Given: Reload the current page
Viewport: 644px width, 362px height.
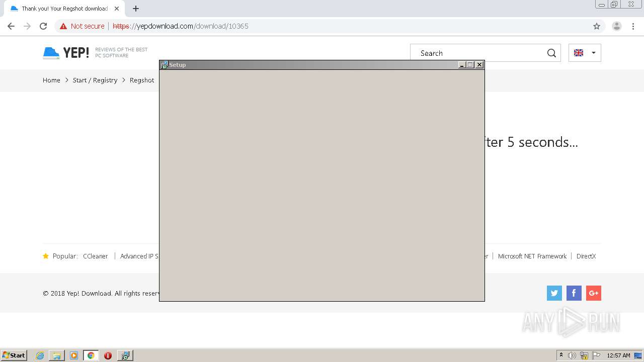Looking at the screenshot, I should click(43, 26).
